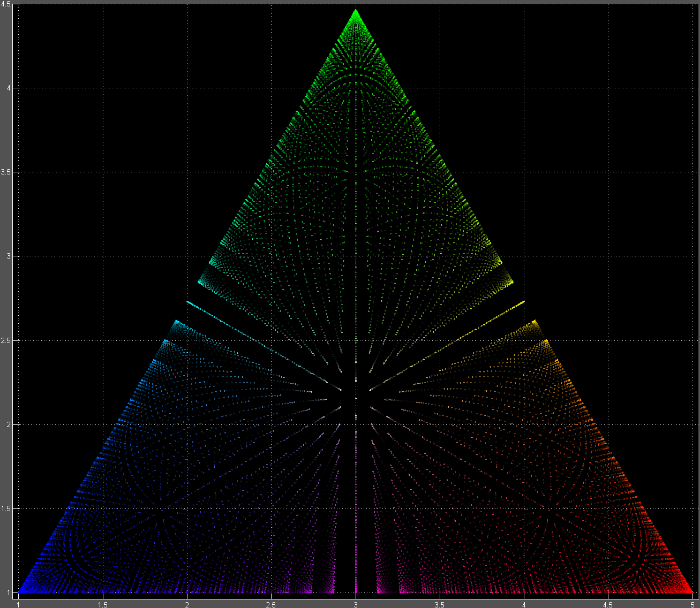
Task: Click the cyan line's outer tip
Action: tap(188, 302)
